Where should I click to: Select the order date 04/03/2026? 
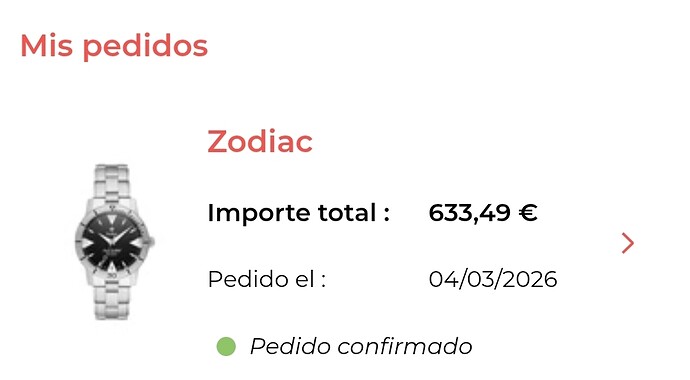(493, 279)
